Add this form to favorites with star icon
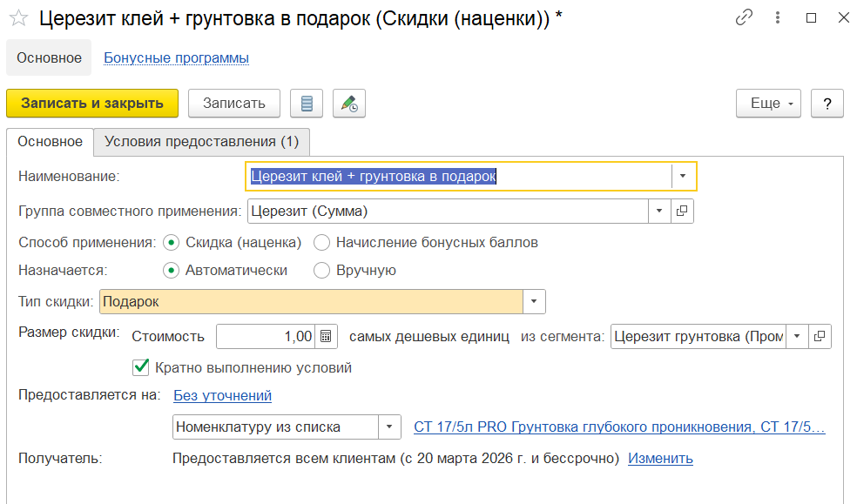Viewport: 857px width, 504px height. pyautogui.click(x=18, y=18)
